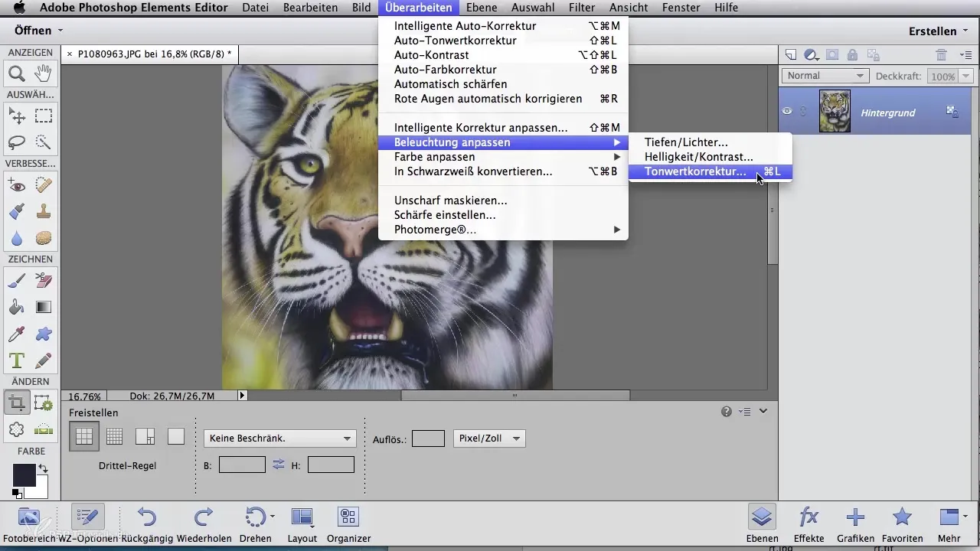Open the layers panel flyout menu
Image resolution: width=980 pixels, height=551 pixels.
[x=965, y=54]
